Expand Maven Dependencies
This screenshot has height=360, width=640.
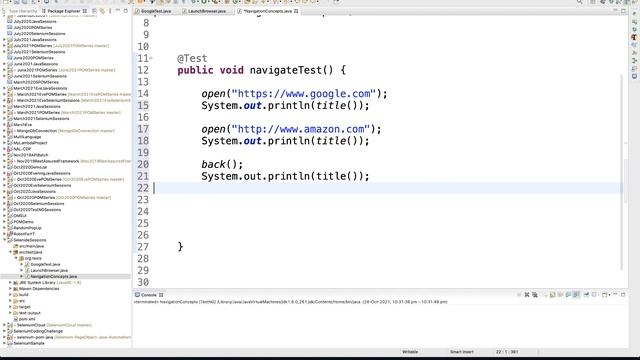pyautogui.click(x=11, y=289)
